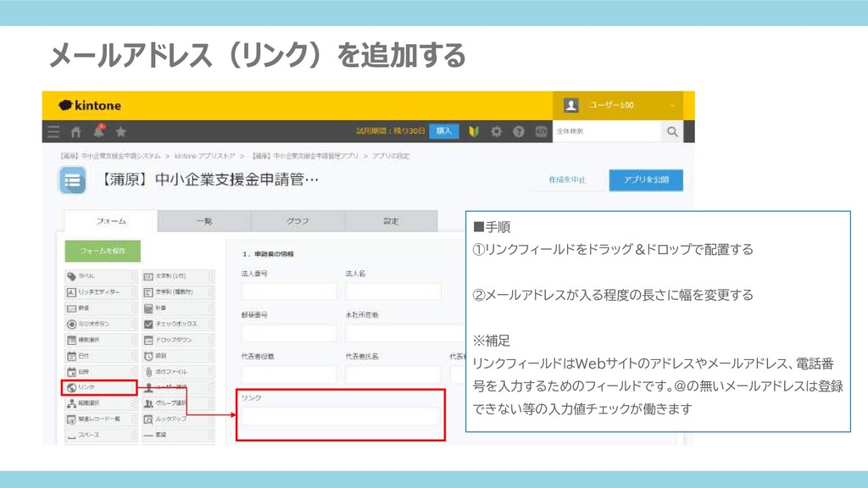Screen dimensions: 868x488
Task: Open the kintone hamburger menu
Action: coord(53,131)
